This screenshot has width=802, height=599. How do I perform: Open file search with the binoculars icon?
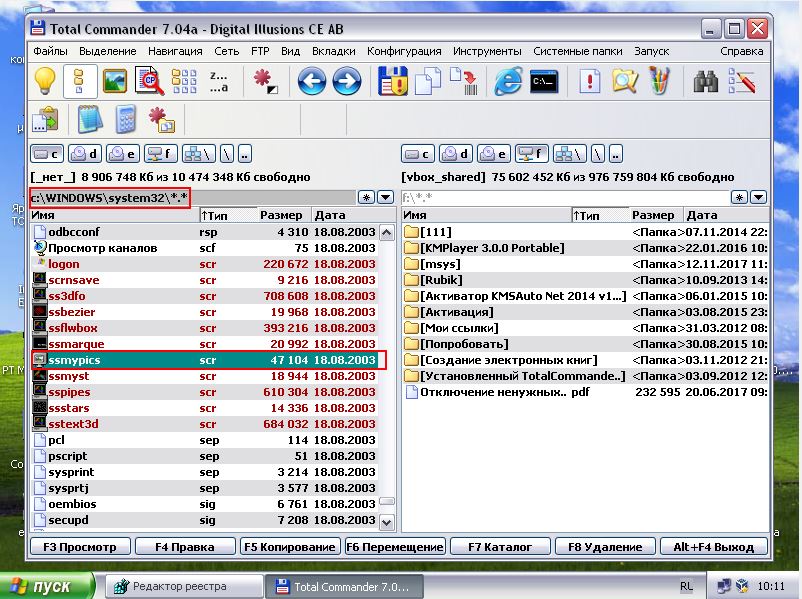[706, 81]
